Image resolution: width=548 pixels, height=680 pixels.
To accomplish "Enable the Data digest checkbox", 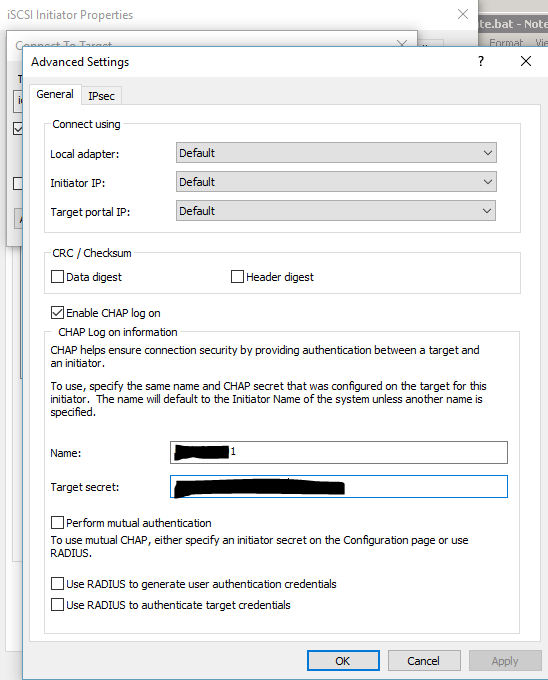I will click(57, 277).
